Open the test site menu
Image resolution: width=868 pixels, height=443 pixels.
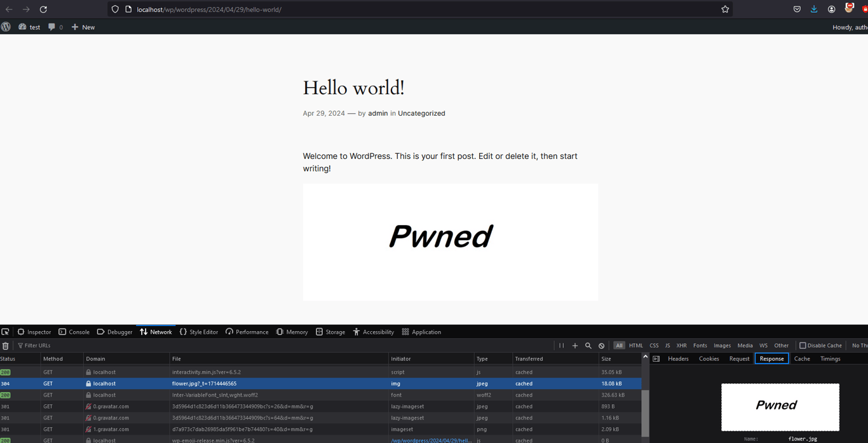click(x=29, y=27)
